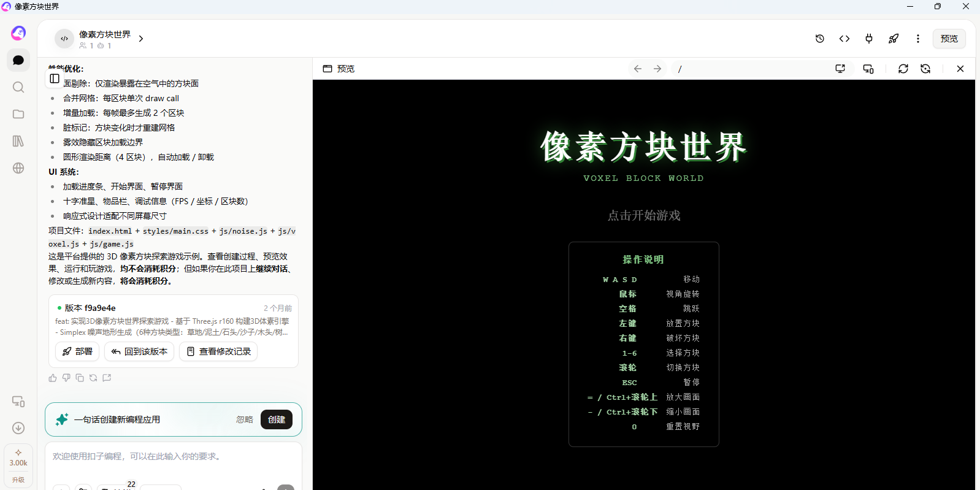The width and height of the screenshot is (980, 490).
Task: Click the 预览 button in header
Action: pos(949,39)
